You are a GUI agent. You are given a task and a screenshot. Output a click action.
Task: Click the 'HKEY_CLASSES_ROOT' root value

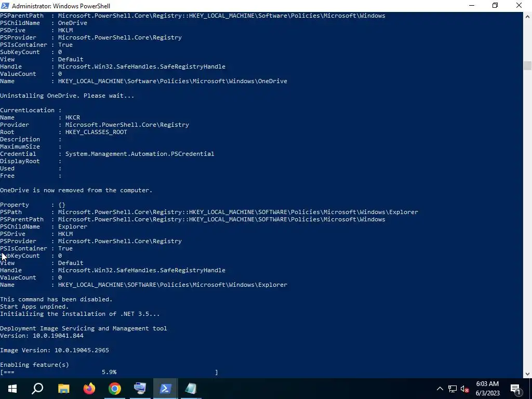(96, 132)
